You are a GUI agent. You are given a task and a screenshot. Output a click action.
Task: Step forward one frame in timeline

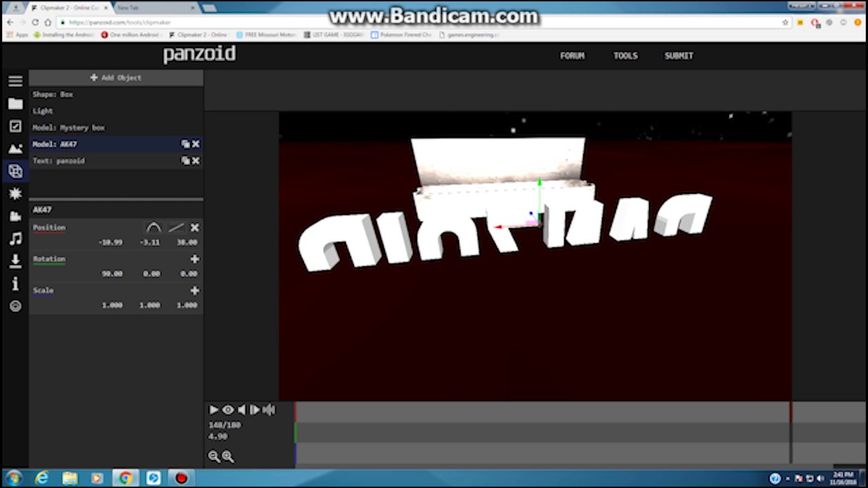[x=255, y=409]
